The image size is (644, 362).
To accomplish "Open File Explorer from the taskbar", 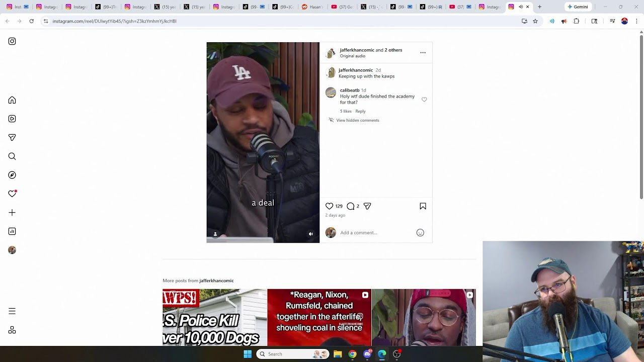I will (338, 354).
